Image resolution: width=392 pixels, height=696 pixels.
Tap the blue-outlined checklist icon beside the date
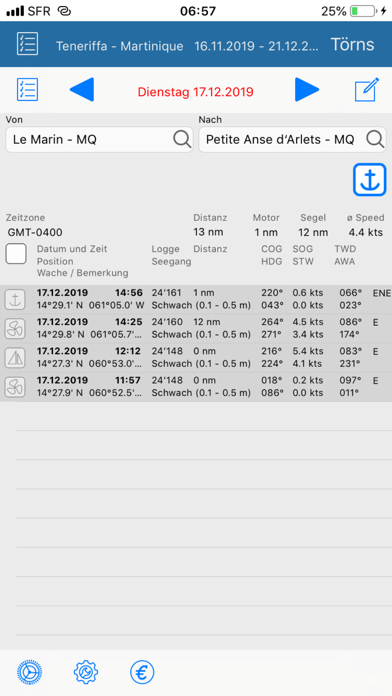[27, 90]
